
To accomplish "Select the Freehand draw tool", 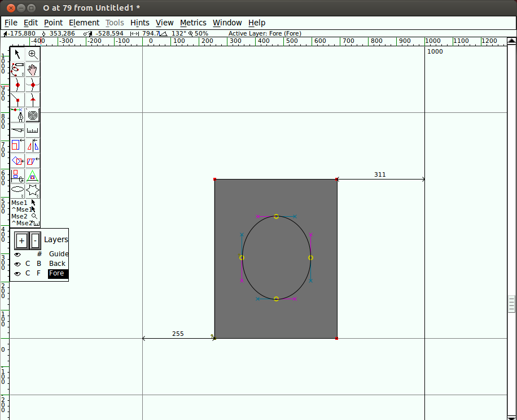I will click(x=17, y=69).
